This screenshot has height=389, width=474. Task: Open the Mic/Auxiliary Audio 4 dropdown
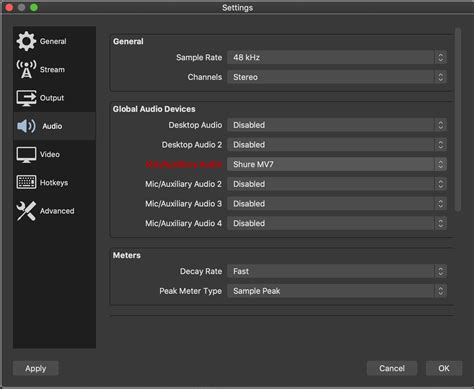pyautogui.click(x=337, y=223)
